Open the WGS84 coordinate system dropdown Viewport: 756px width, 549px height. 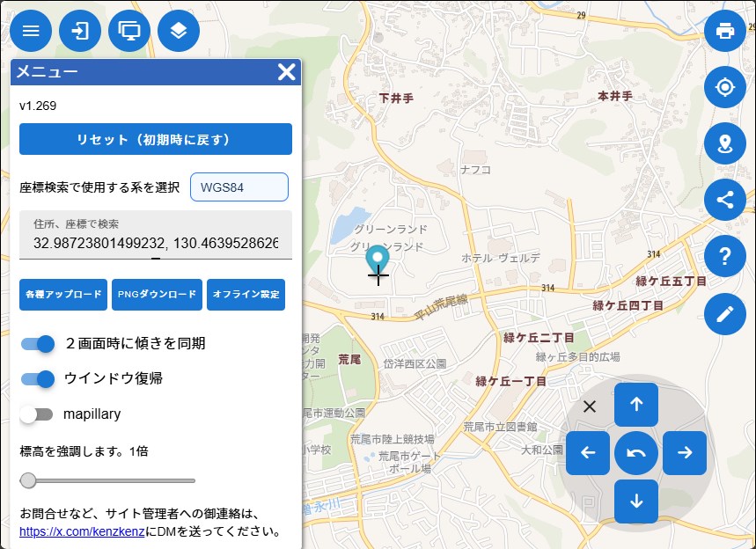239,187
